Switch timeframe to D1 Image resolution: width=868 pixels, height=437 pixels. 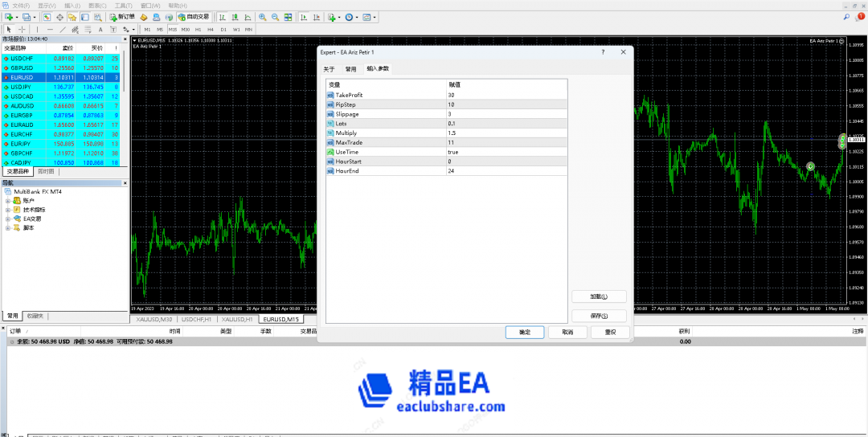pos(223,29)
